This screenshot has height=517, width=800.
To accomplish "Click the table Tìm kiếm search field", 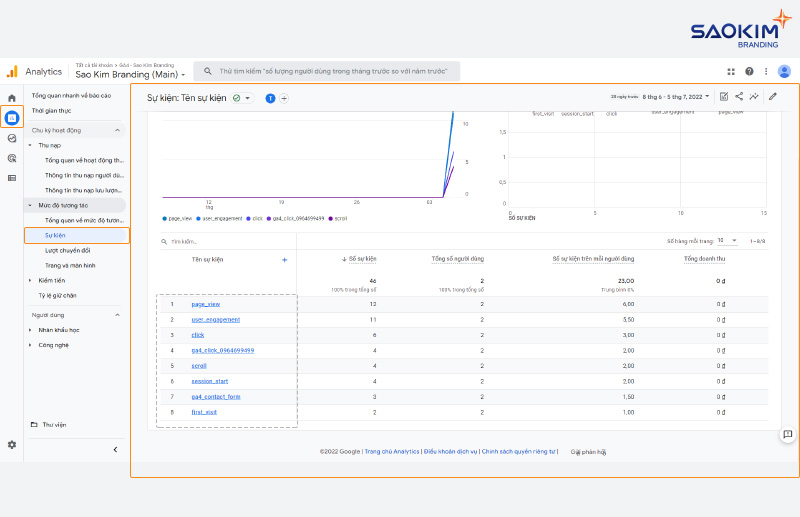I will (x=228, y=241).
